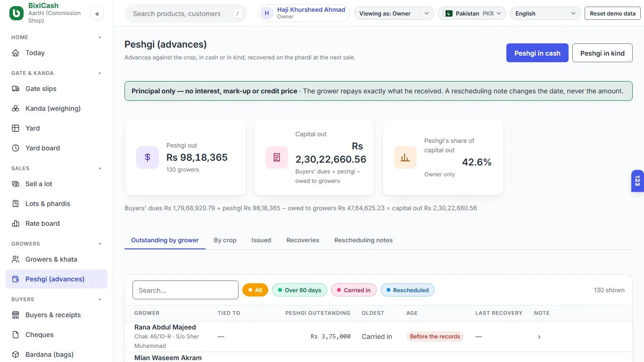Image resolution: width=644 pixels, height=362 pixels.
Task: Click the Search products, customers field
Action: [185, 14]
